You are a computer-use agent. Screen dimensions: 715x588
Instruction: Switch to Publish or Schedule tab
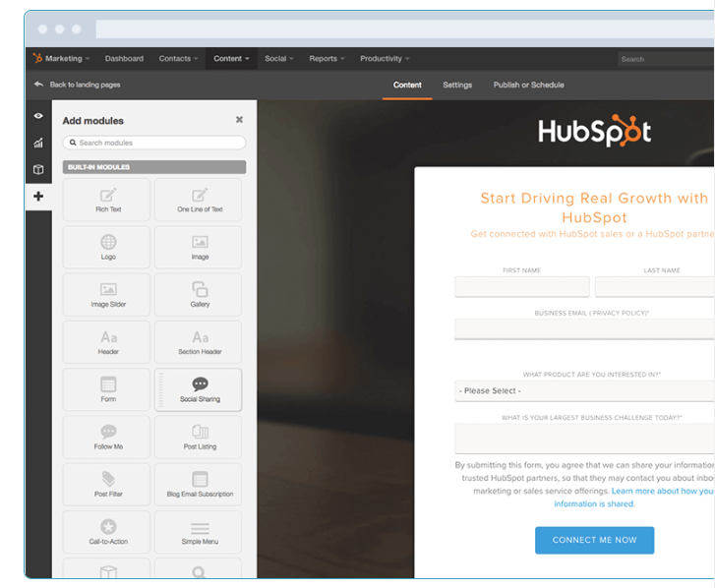tap(528, 85)
